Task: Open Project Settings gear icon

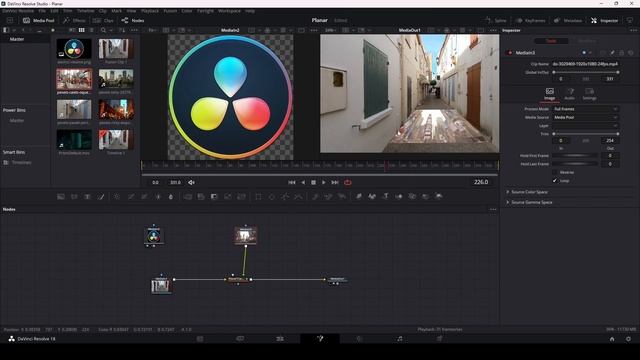Action: point(629,339)
